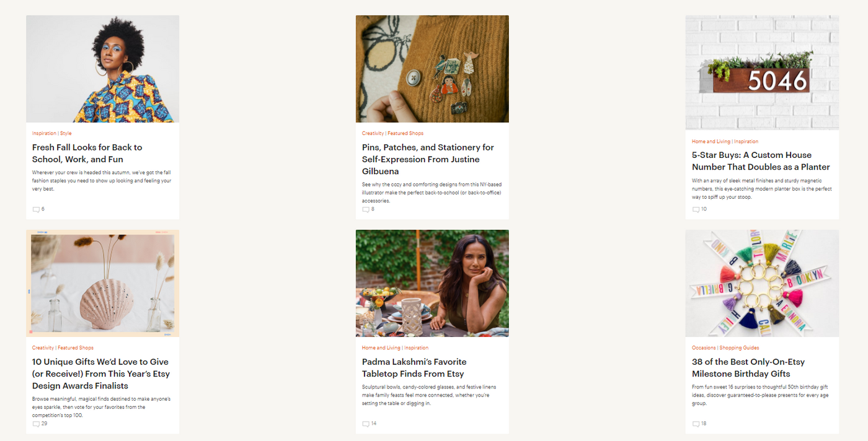Open '5-Star Buys: A Custom House Number' title
This screenshot has width=868, height=441.
(x=761, y=161)
